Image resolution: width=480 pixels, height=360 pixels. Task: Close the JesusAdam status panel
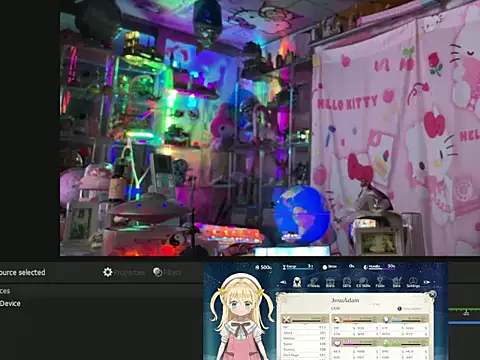point(432,294)
